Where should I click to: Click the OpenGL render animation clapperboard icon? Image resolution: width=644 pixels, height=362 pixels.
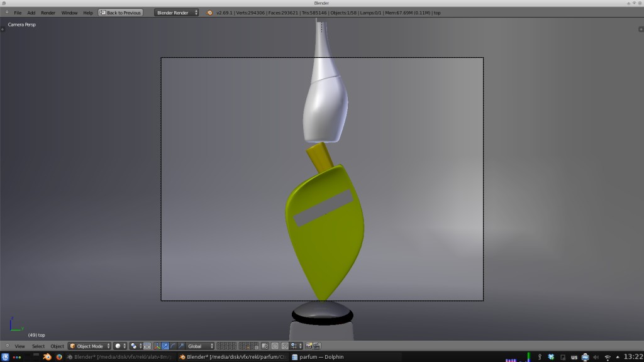click(317, 346)
